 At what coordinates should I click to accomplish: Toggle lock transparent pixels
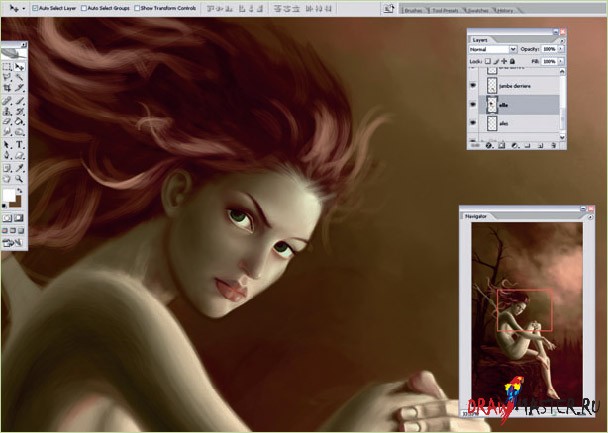pyautogui.click(x=488, y=61)
